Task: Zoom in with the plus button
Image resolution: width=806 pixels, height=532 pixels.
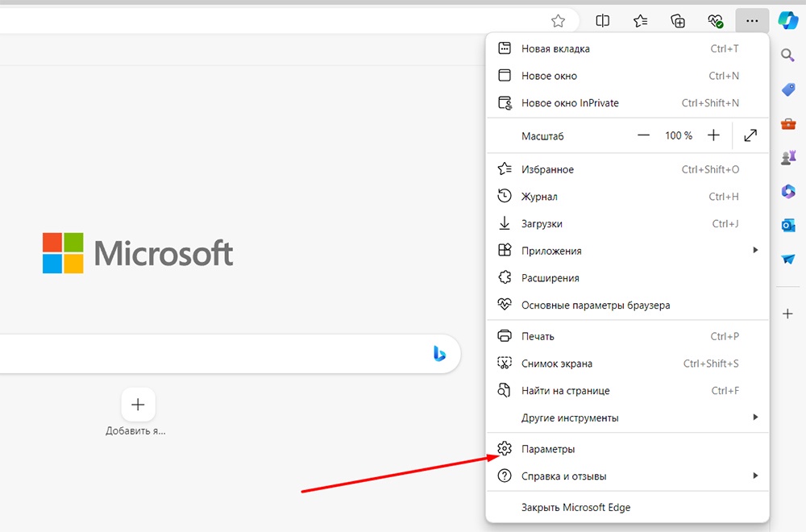Action: (713, 135)
